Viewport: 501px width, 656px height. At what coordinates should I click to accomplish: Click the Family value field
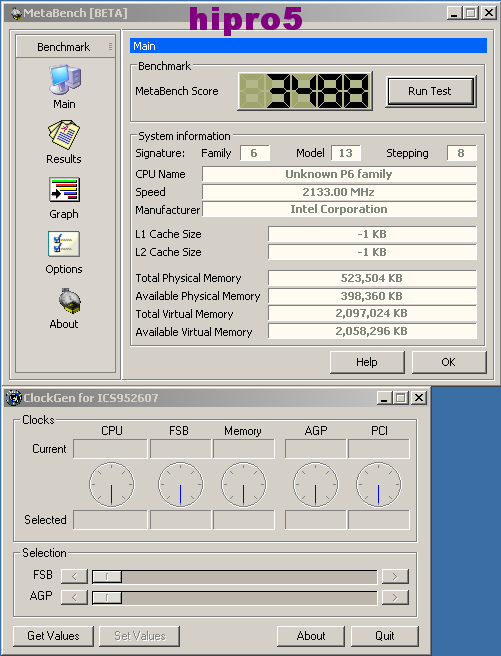(x=255, y=153)
